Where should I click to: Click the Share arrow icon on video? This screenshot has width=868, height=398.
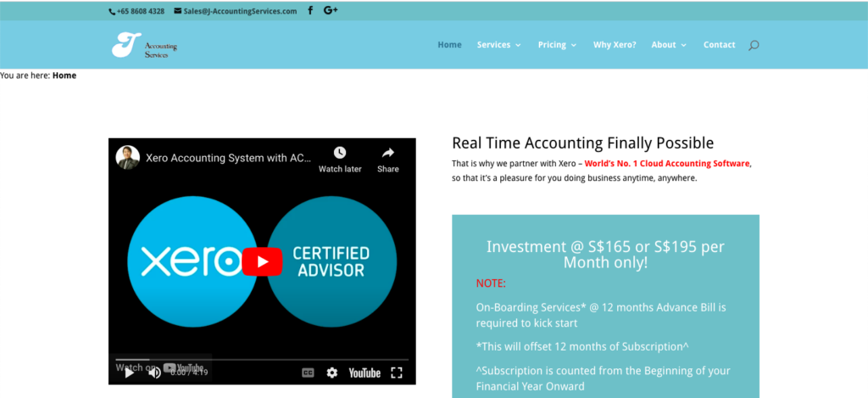click(x=388, y=153)
